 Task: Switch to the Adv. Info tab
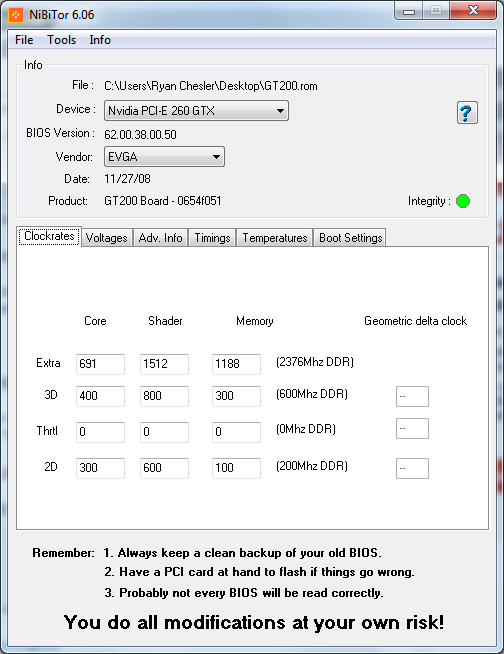[160, 237]
